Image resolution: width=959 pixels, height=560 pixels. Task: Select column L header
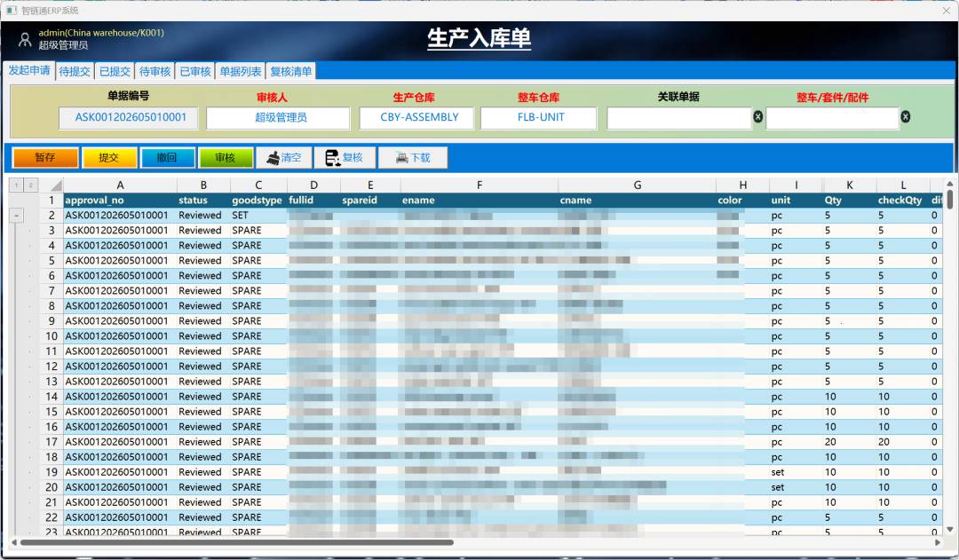click(x=903, y=185)
